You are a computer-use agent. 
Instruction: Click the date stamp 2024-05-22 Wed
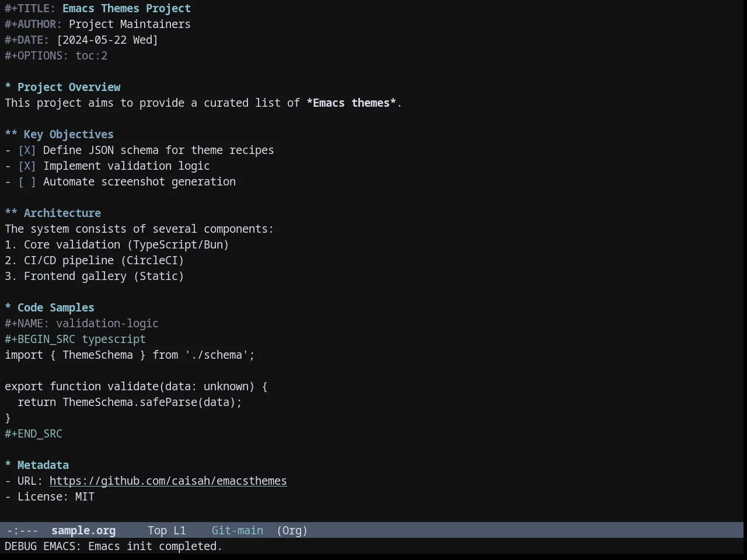tap(107, 40)
